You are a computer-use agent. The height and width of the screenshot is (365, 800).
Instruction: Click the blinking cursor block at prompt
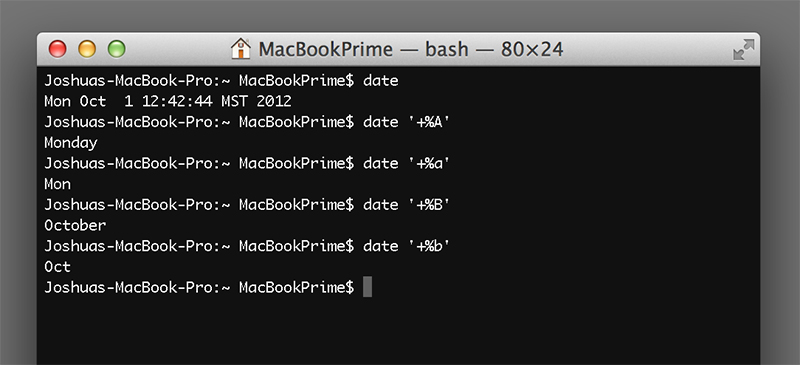[x=367, y=287]
